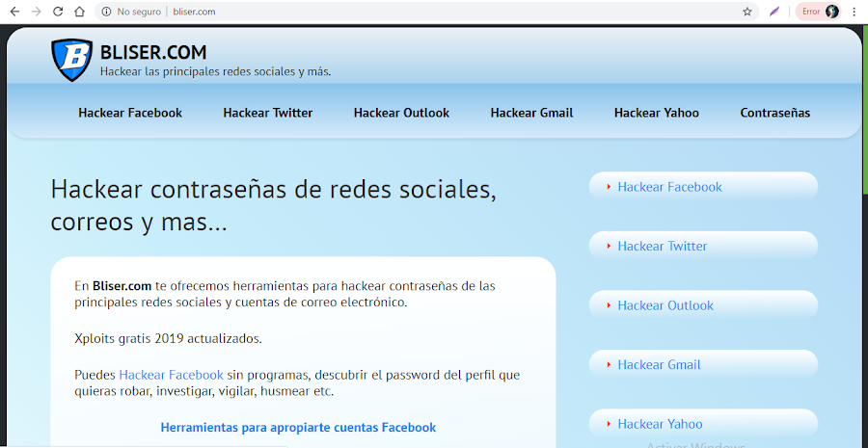Open the BLISER.COM site title

[x=153, y=53]
